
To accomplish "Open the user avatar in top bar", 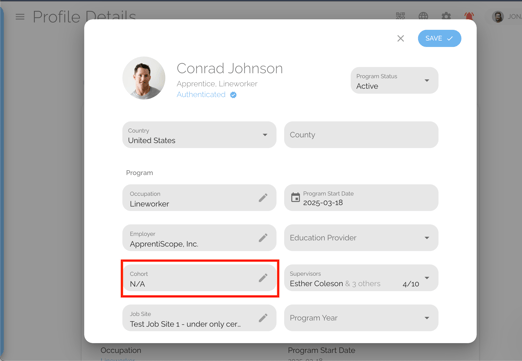I will pyautogui.click(x=498, y=17).
